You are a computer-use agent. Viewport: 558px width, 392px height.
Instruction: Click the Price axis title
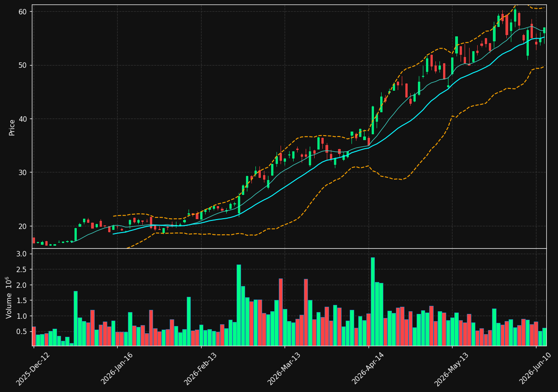pos(12,127)
